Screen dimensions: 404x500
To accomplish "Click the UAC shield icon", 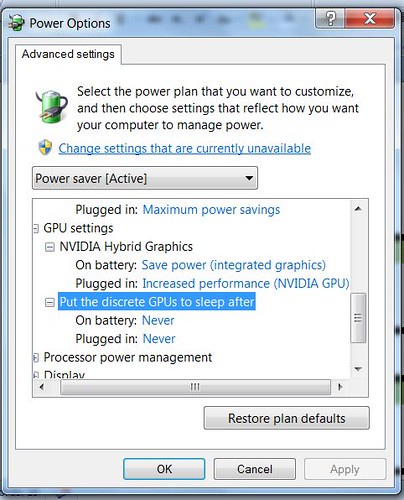I will pos(45,148).
